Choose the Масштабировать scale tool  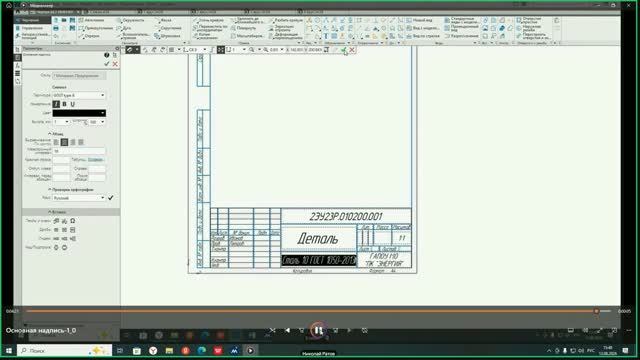pyautogui.click(x=246, y=36)
